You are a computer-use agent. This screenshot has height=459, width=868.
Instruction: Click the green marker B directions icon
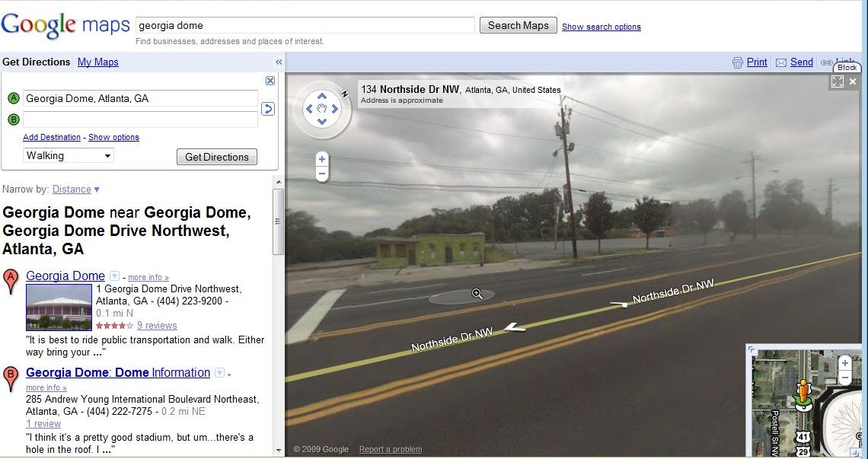click(x=13, y=119)
